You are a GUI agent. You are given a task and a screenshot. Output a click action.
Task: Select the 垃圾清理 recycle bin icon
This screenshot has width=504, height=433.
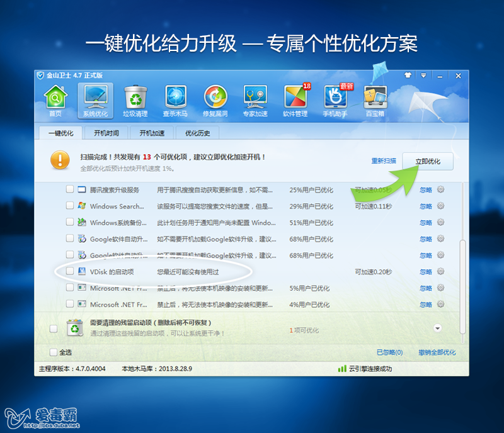tap(135, 99)
